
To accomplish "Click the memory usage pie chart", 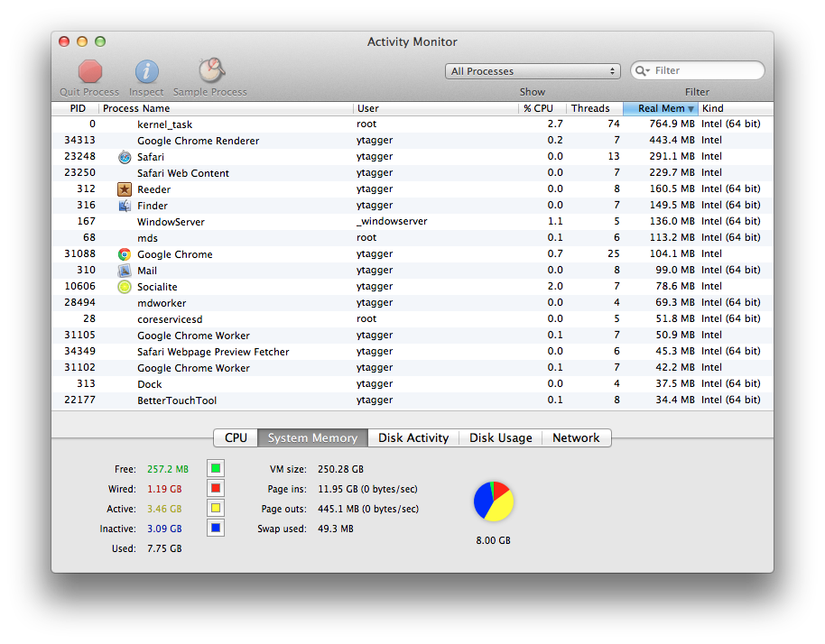I will coord(494,501).
